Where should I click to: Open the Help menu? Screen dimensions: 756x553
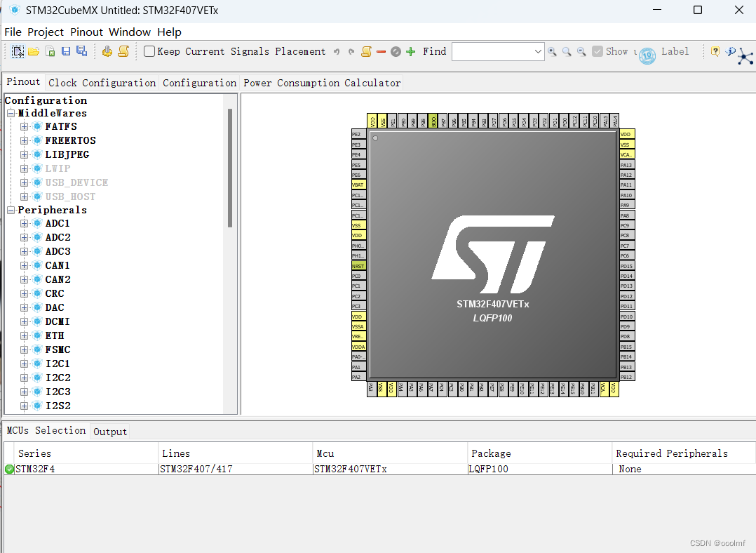pyautogui.click(x=169, y=32)
